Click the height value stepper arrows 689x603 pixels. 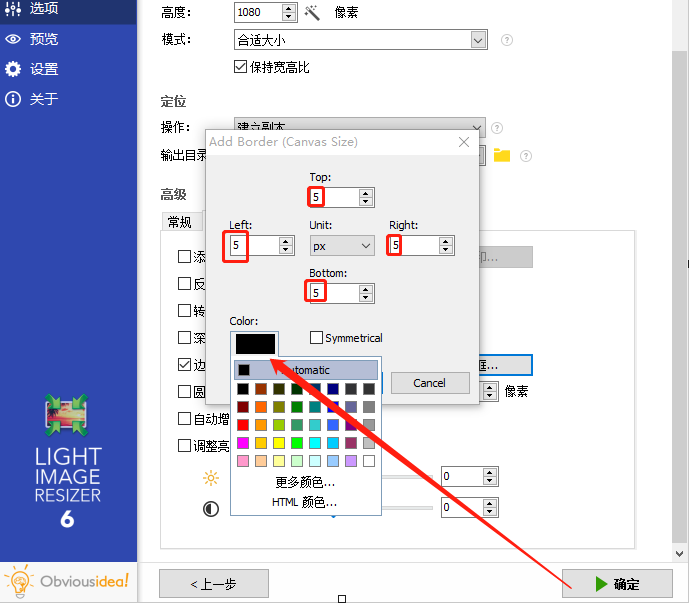[289, 12]
